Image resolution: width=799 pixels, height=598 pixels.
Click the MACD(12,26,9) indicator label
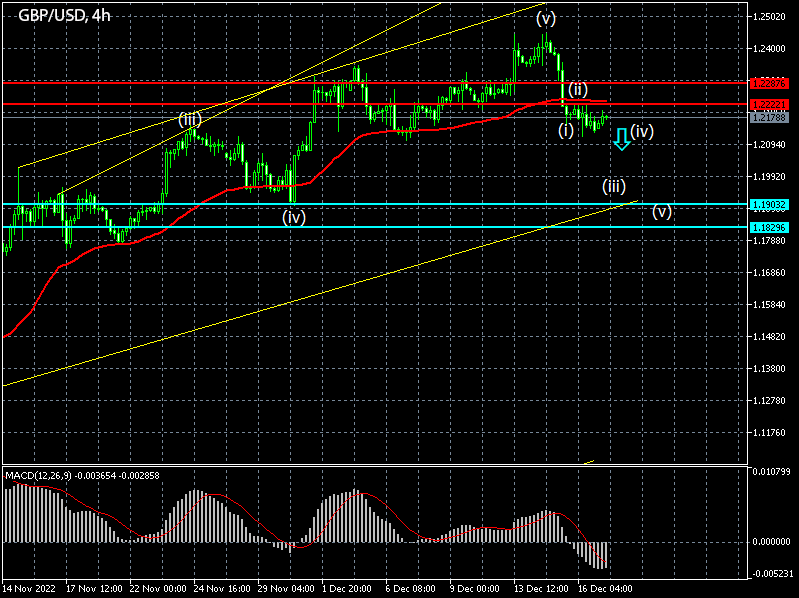[x=82, y=476]
